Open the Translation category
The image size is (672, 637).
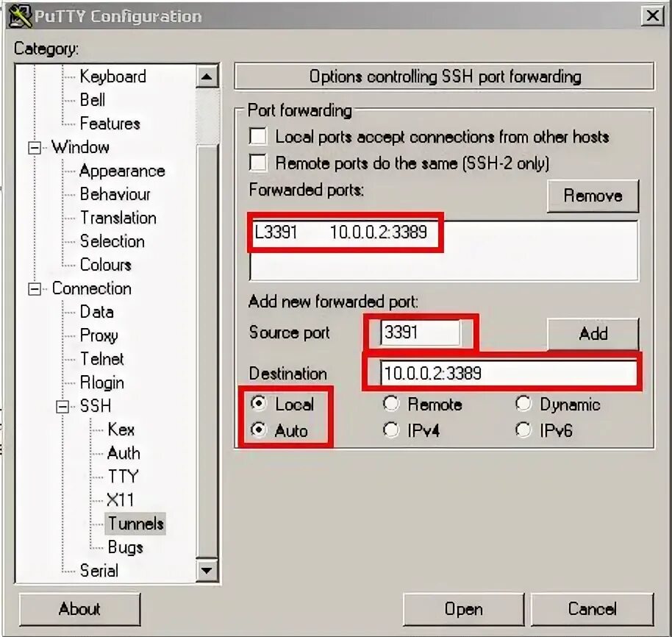coord(118,218)
